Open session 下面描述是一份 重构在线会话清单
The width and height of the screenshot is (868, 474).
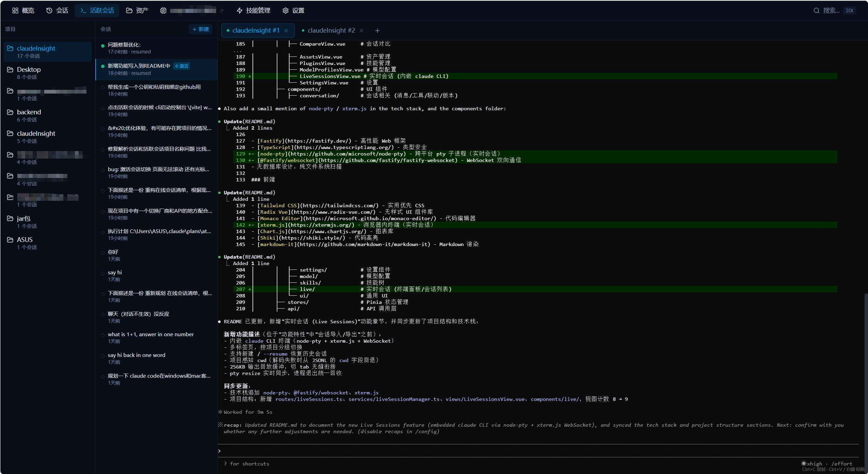click(x=157, y=193)
